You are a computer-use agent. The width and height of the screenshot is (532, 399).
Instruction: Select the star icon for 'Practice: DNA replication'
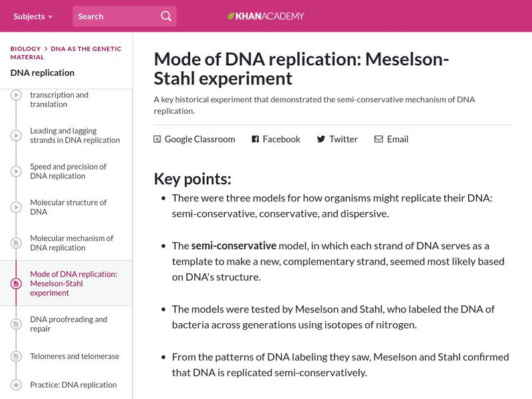[x=15, y=384]
